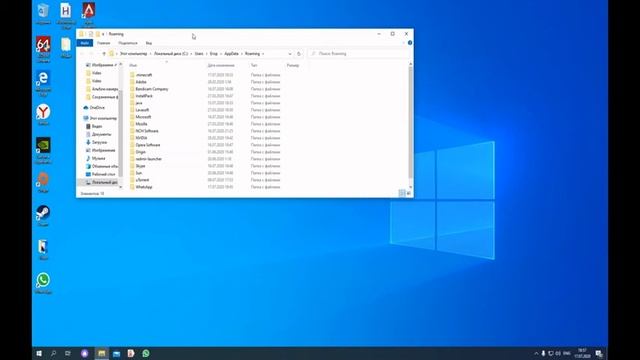Sort by the Дата изменения column header
The height and width of the screenshot is (360, 640).
pos(221,65)
